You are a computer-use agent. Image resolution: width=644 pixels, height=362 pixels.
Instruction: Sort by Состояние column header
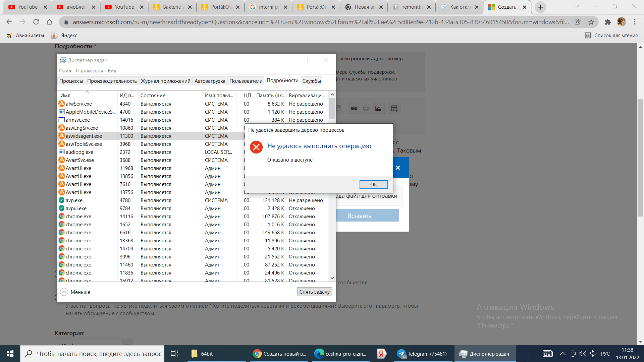coord(153,96)
